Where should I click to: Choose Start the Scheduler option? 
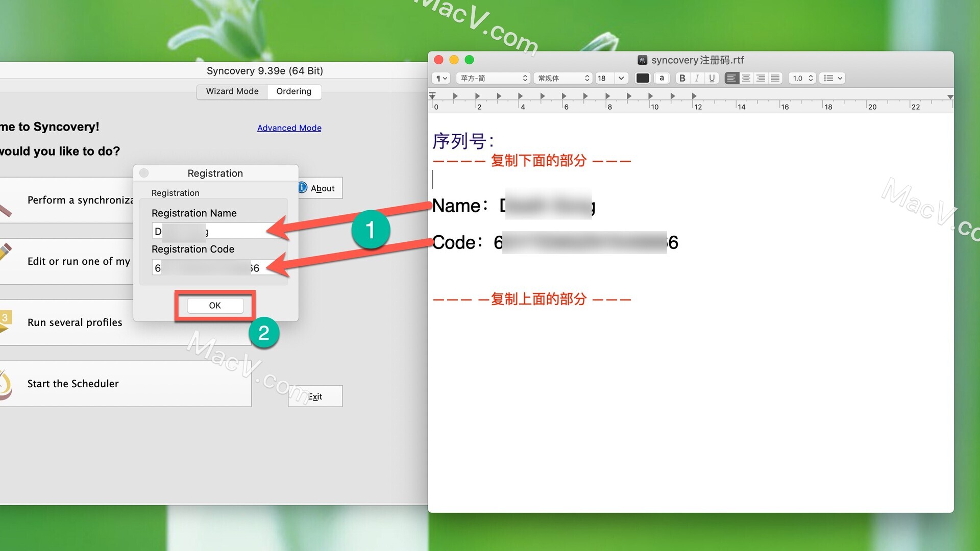pyautogui.click(x=126, y=384)
